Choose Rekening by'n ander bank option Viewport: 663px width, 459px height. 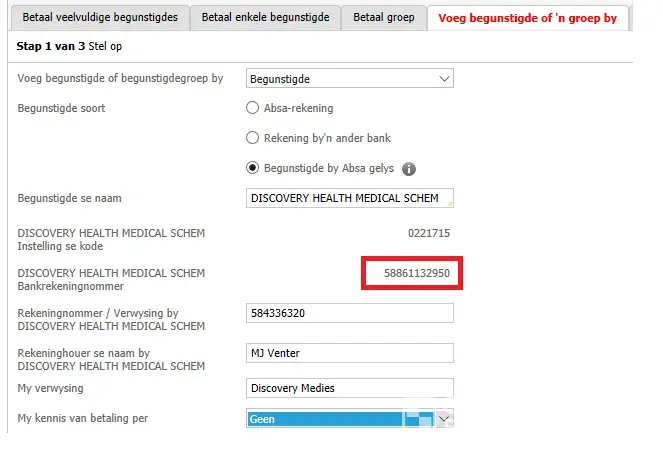click(252, 138)
